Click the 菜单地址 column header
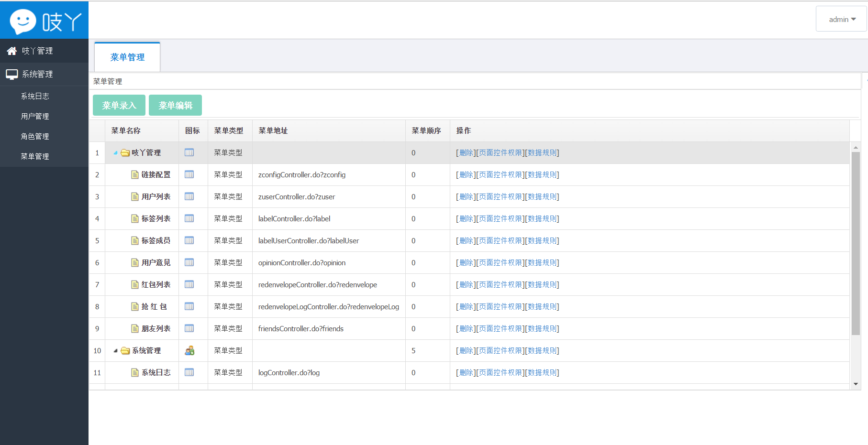This screenshot has height=445, width=868. [329, 131]
